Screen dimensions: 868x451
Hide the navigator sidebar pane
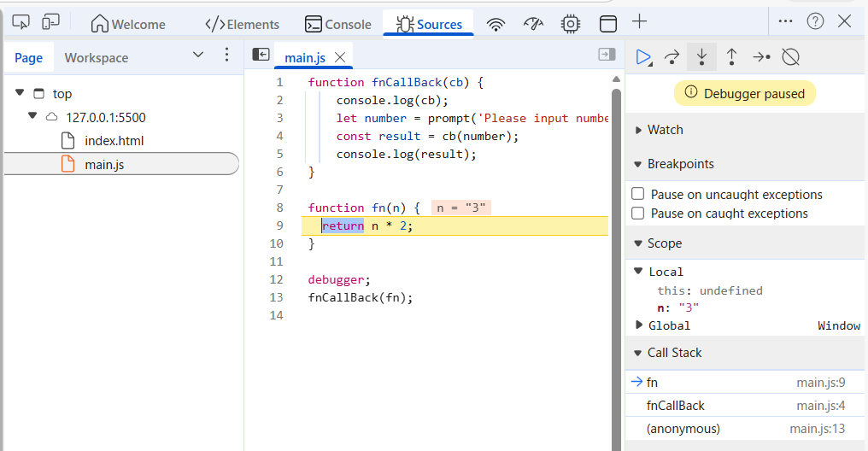click(261, 55)
